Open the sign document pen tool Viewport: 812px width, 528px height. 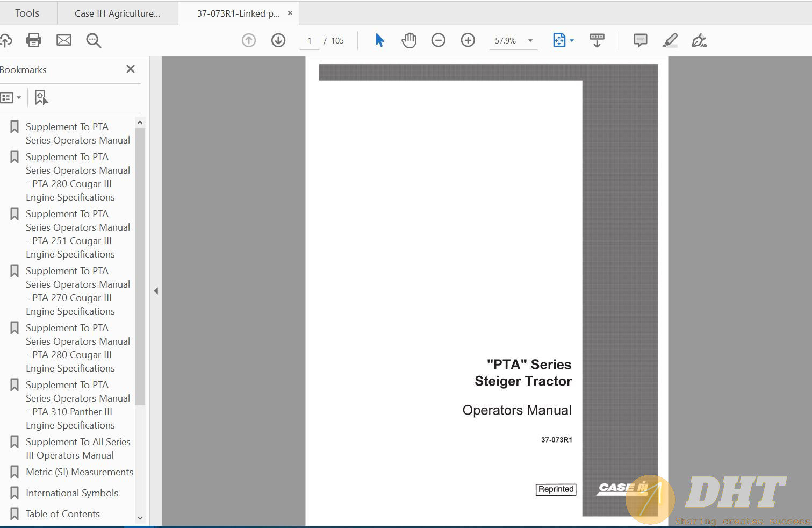[699, 40]
